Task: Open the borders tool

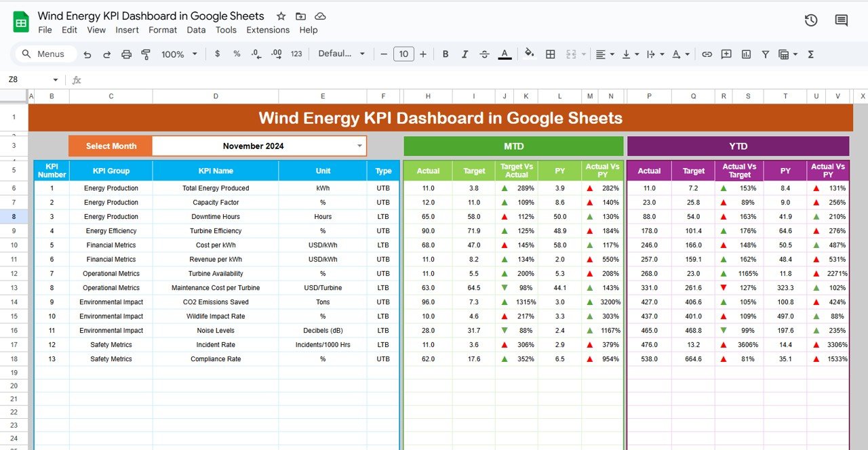Action: coord(551,54)
